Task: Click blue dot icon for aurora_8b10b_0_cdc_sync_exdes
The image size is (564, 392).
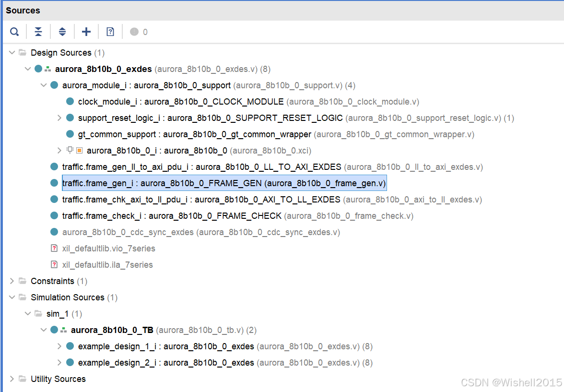Action: [x=54, y=232]
